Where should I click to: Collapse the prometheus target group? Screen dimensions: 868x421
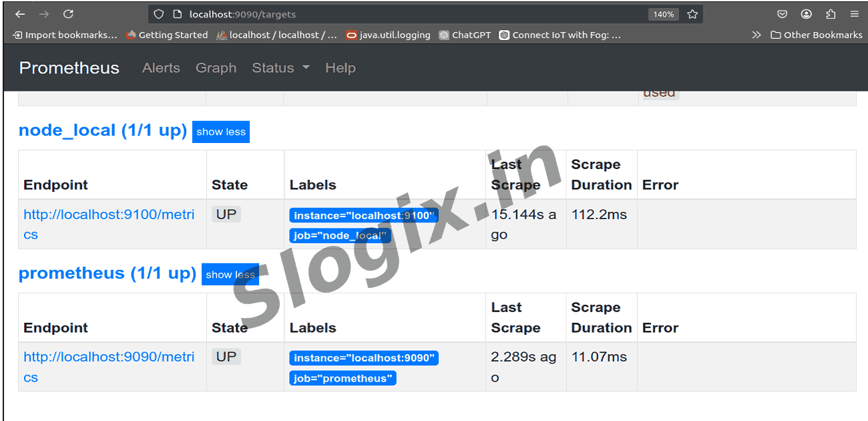(230, 275)
